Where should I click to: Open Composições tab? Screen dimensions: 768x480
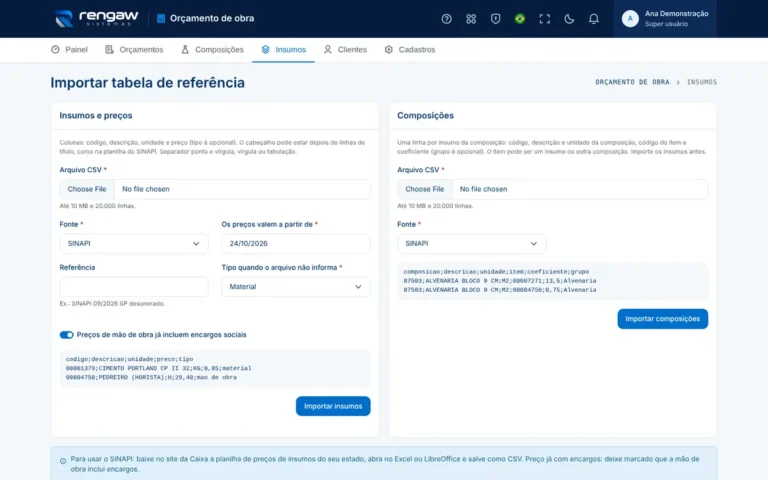click(212, 49)
